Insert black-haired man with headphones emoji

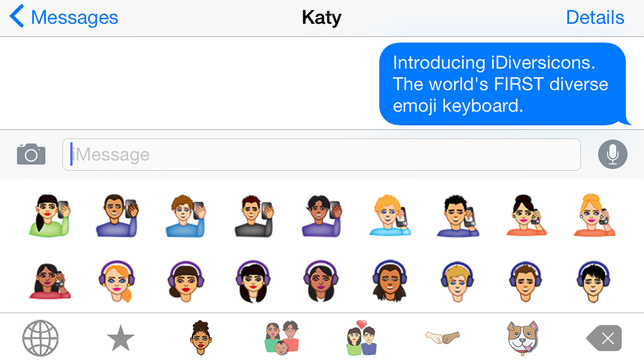593,282
